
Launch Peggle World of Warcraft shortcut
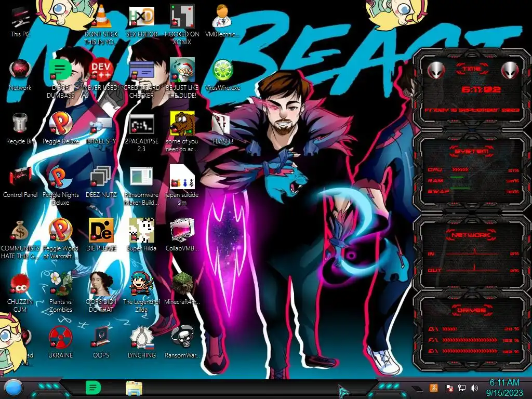tap(60, 240)
